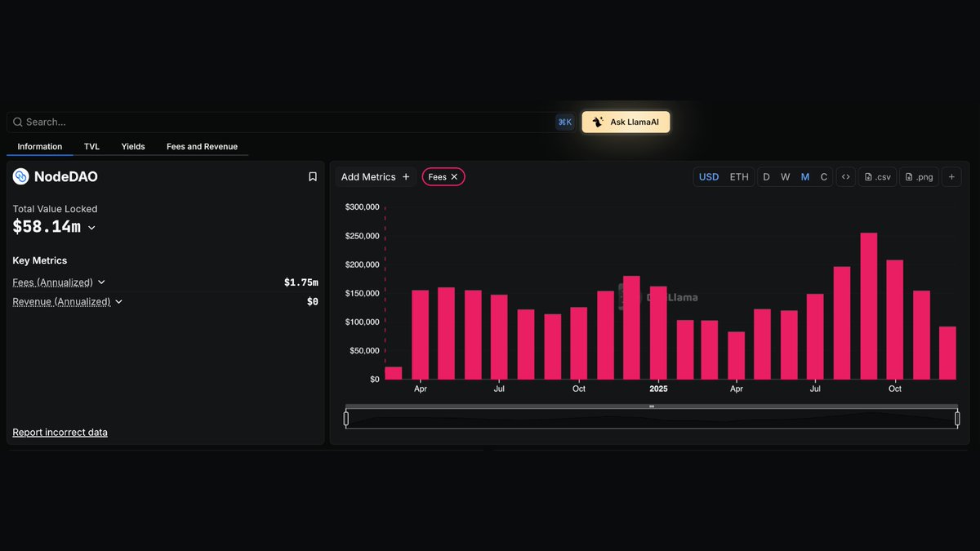Expand the Fees (Annualized) details
This screenshot has width=980, height=551.
point(100,282)
